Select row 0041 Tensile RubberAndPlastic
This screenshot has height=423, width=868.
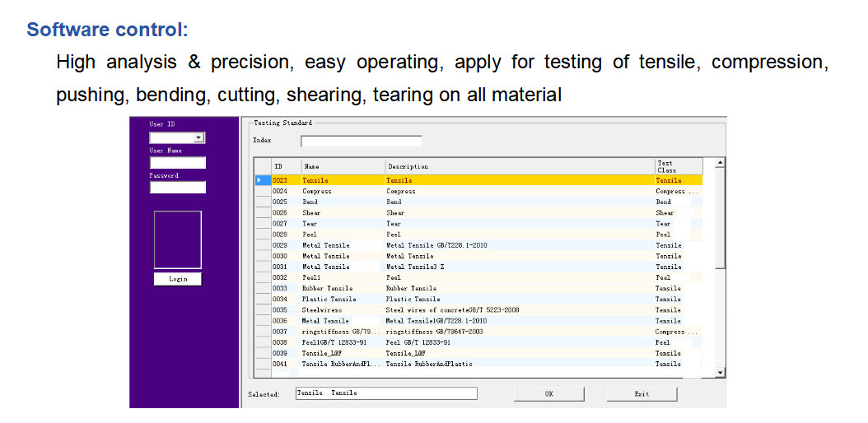478,364
